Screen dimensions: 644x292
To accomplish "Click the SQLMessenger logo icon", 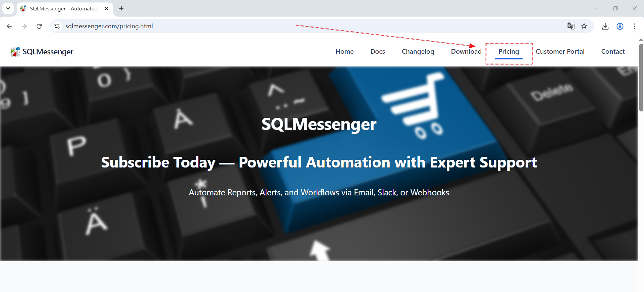I will coord(15,51).
